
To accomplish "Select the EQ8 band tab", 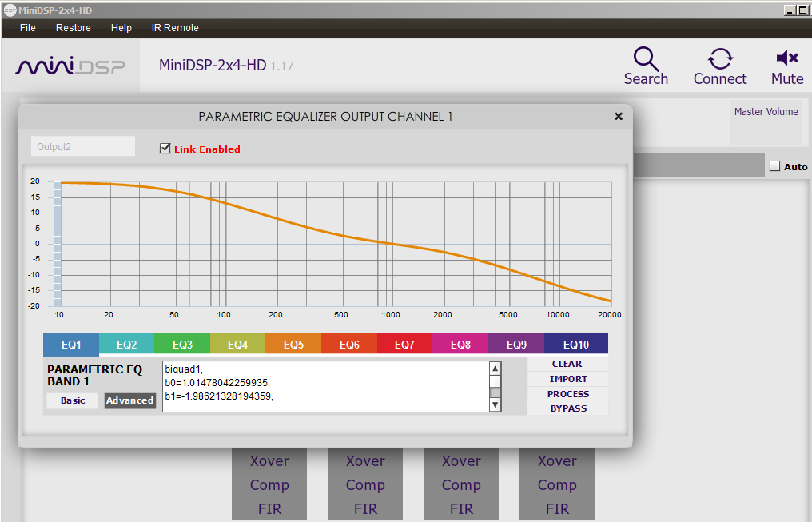I will [x=460, y=344].
